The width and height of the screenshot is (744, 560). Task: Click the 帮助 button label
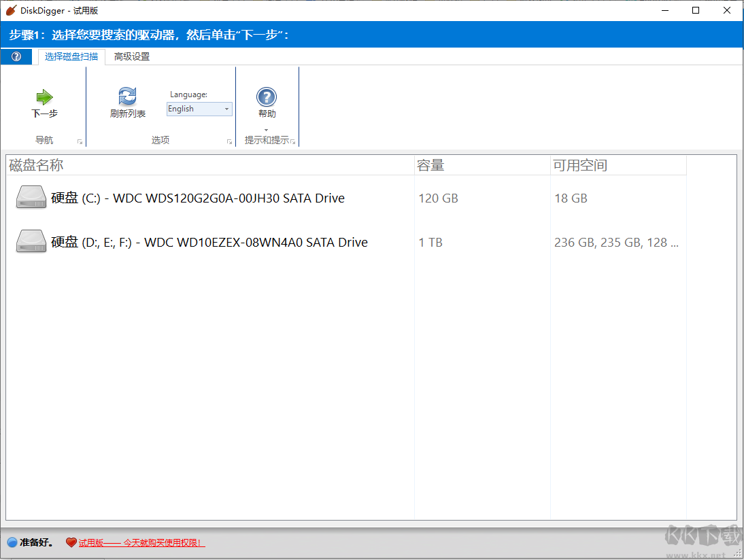(x=267, y=113)
